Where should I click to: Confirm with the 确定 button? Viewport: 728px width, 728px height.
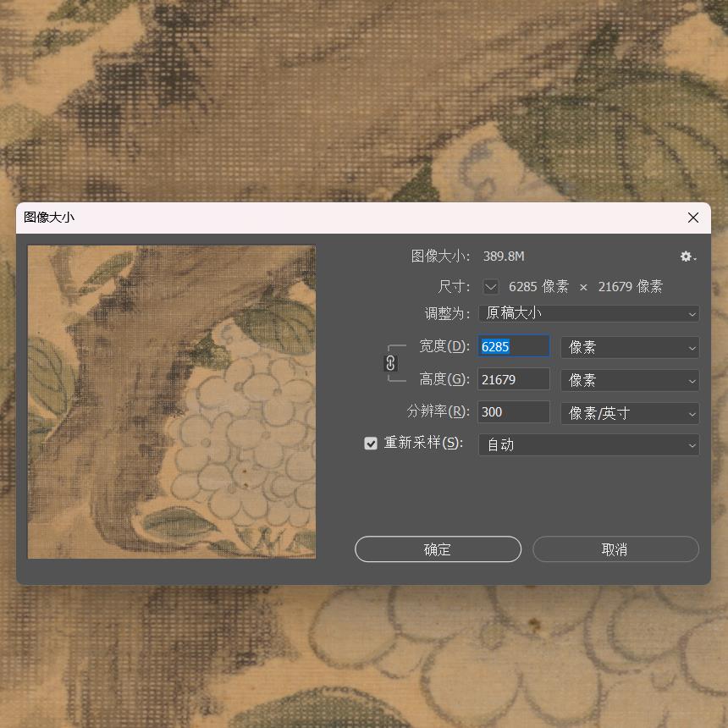[438, 549]
